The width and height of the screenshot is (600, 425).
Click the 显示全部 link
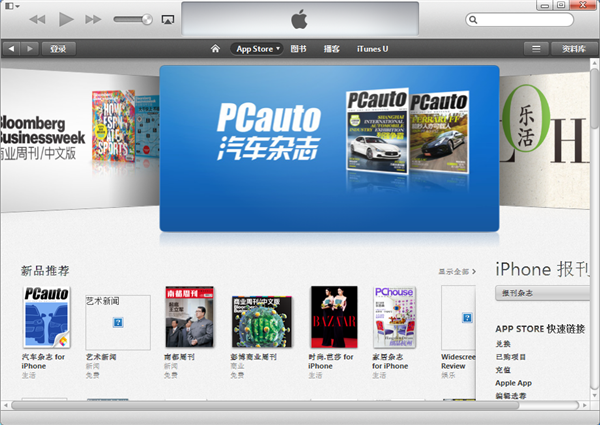(x=457, y=272)
